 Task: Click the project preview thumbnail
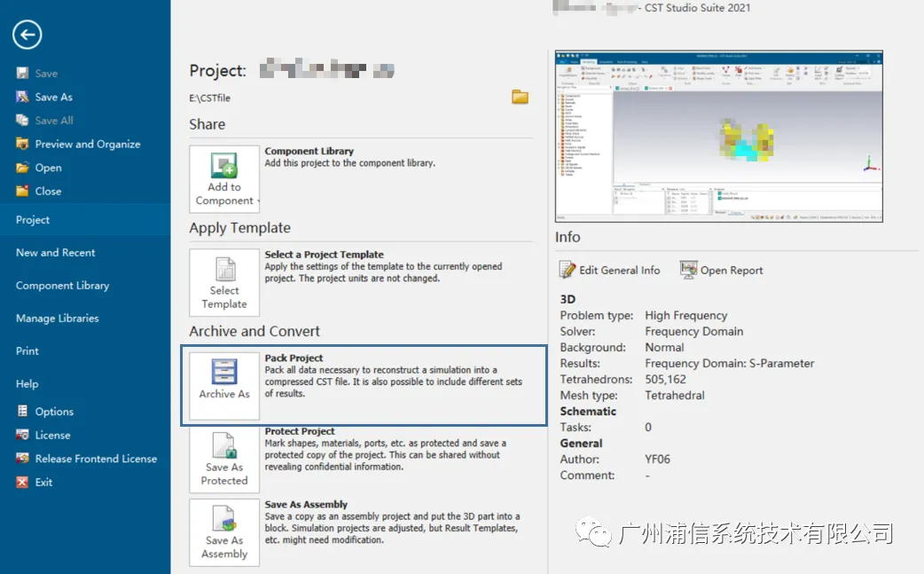click(719, 136)
